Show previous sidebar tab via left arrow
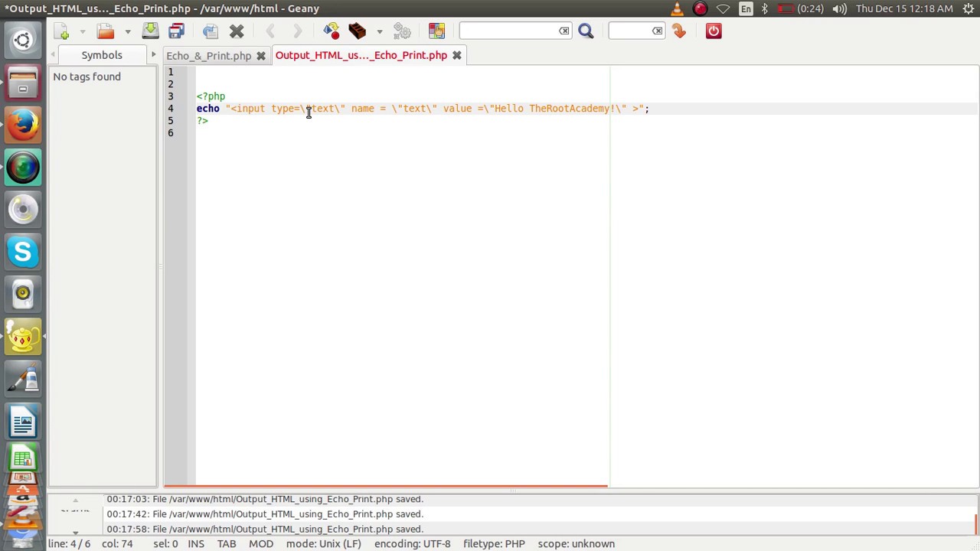980x551 pixels. pos(53,55)
